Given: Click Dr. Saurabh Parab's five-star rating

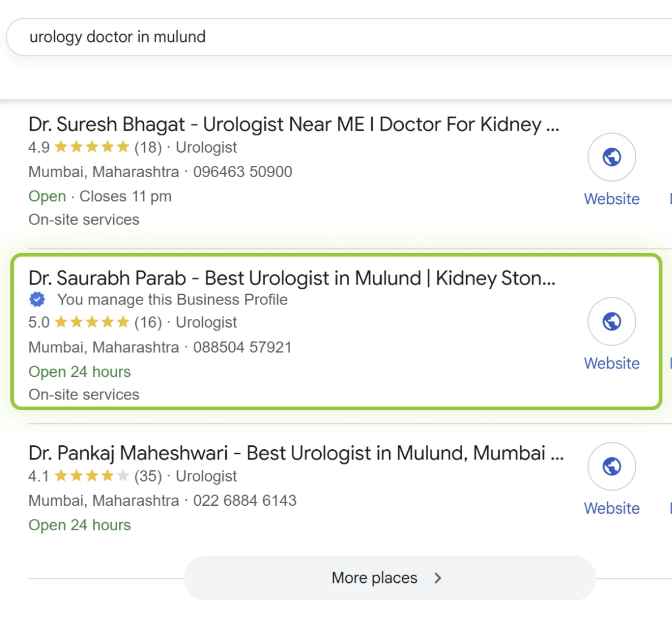Looking at the screenshot, I should pos(92,323).
